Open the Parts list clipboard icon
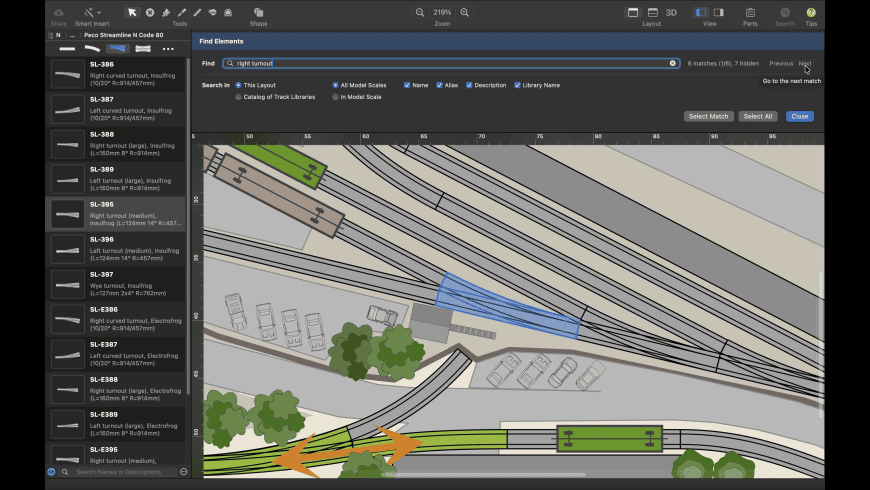Viewport: 870px width, 490px height. tap(750, 12)
